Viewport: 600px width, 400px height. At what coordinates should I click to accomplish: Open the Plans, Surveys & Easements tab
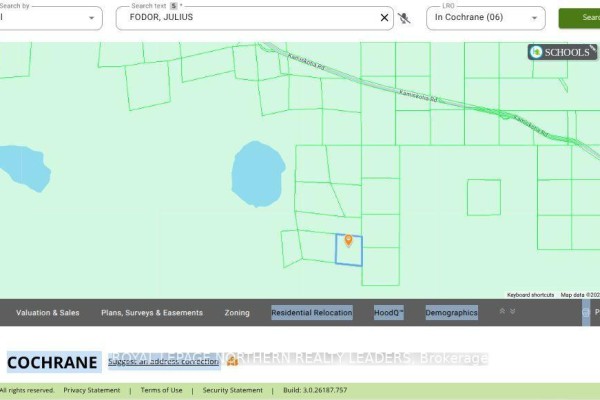(x=152, y=313)
